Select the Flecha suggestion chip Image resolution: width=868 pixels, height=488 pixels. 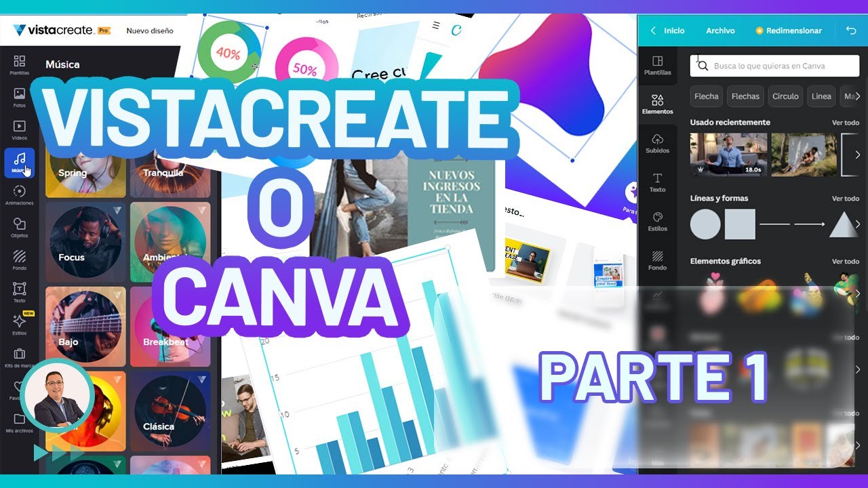(x=706, y=96)
